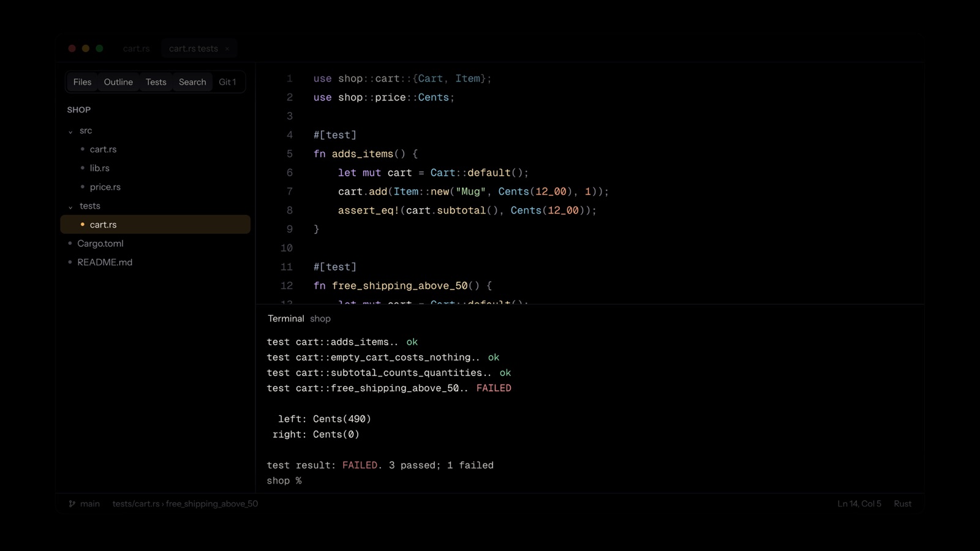Viewport: 980px width, 551px height.
Task: Select cart.rs under the tests folder
Action: [x=156, y=225]
